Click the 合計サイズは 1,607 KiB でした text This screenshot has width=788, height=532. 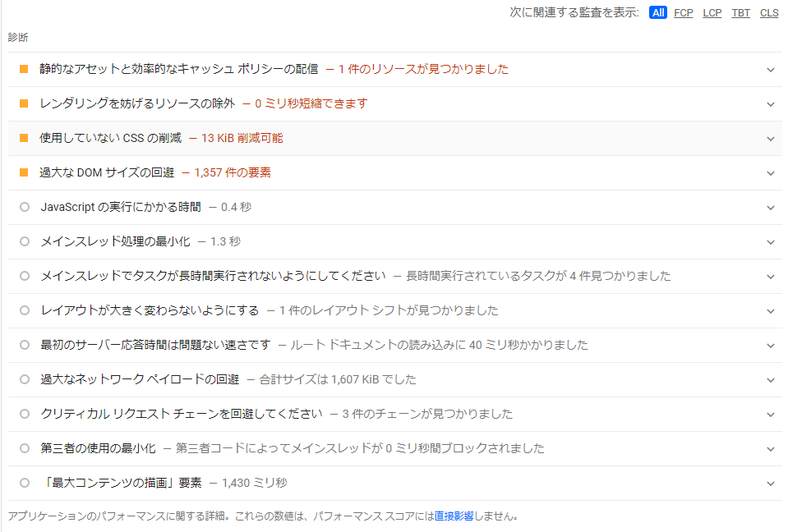click(338, 379)
